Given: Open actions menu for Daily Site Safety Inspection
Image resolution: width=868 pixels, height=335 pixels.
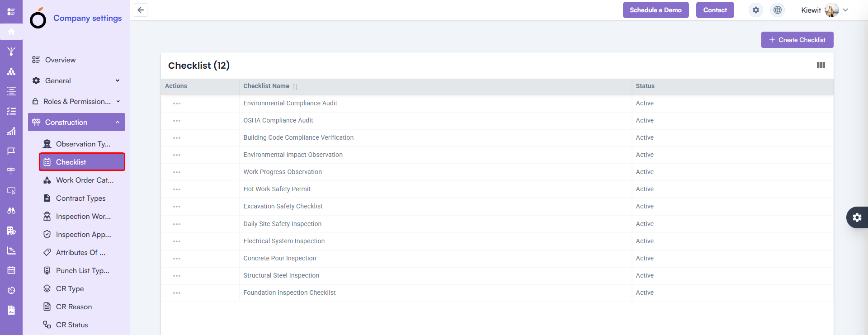Looking at the screenshot, I should pyautogui.click(x=177, y=224).
